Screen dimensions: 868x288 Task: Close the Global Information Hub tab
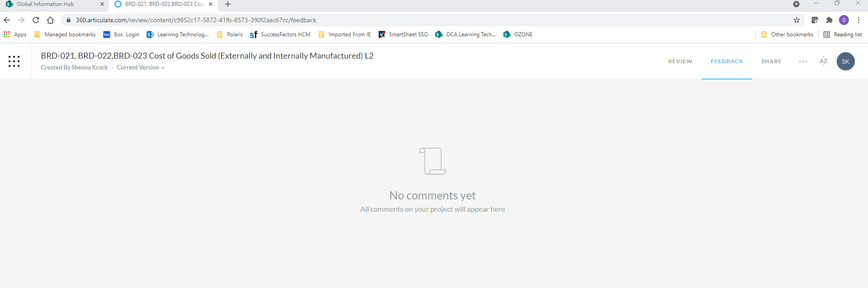click(102, 4)
